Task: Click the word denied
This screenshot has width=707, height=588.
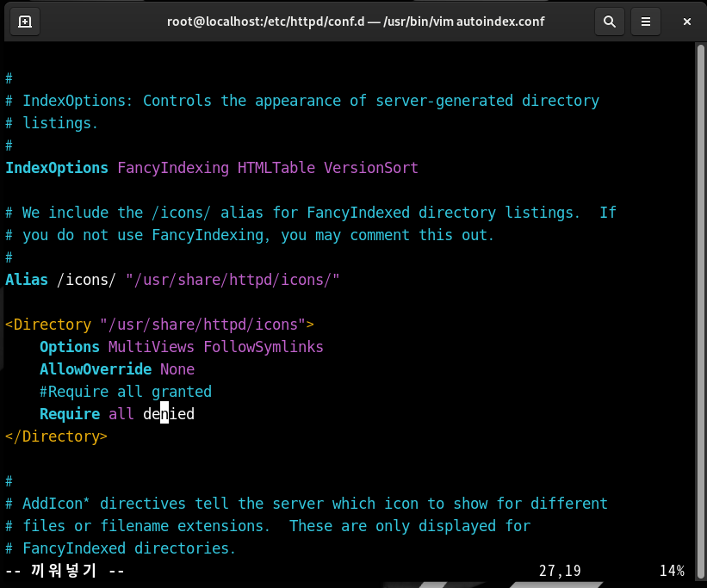Action: [169, 414]
